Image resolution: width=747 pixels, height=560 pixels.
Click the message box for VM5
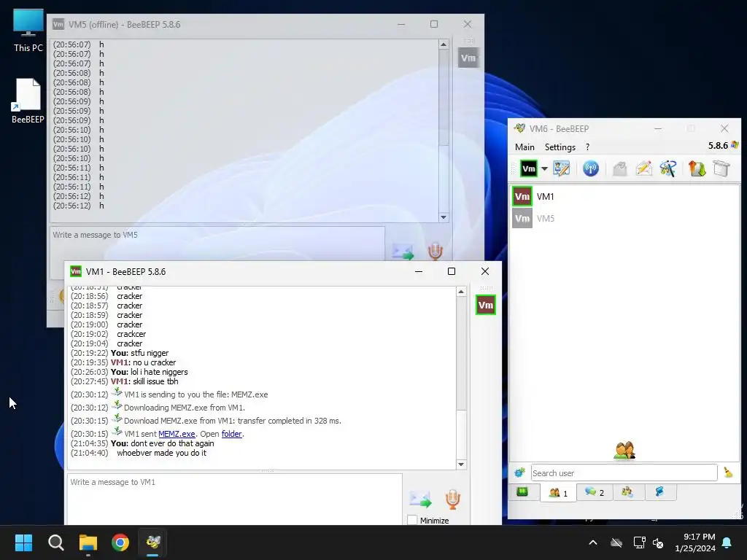pyautogui.click(x=217, y=244)
